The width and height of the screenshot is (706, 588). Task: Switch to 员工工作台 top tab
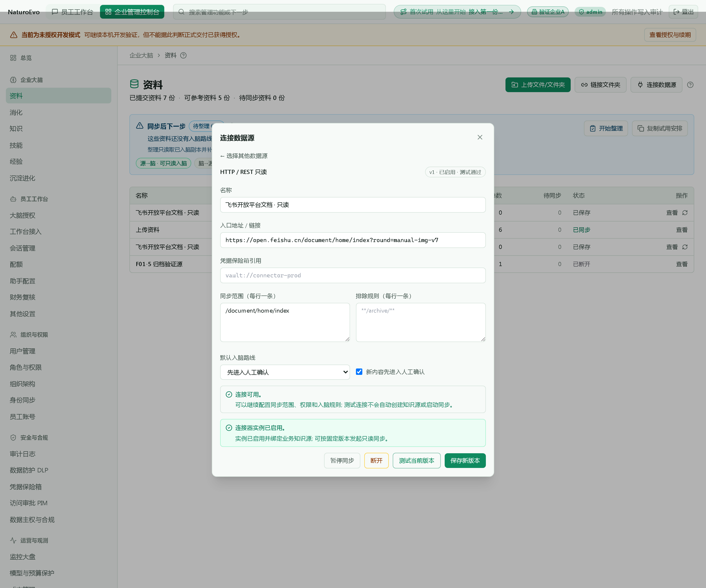[x=73, y=12]
